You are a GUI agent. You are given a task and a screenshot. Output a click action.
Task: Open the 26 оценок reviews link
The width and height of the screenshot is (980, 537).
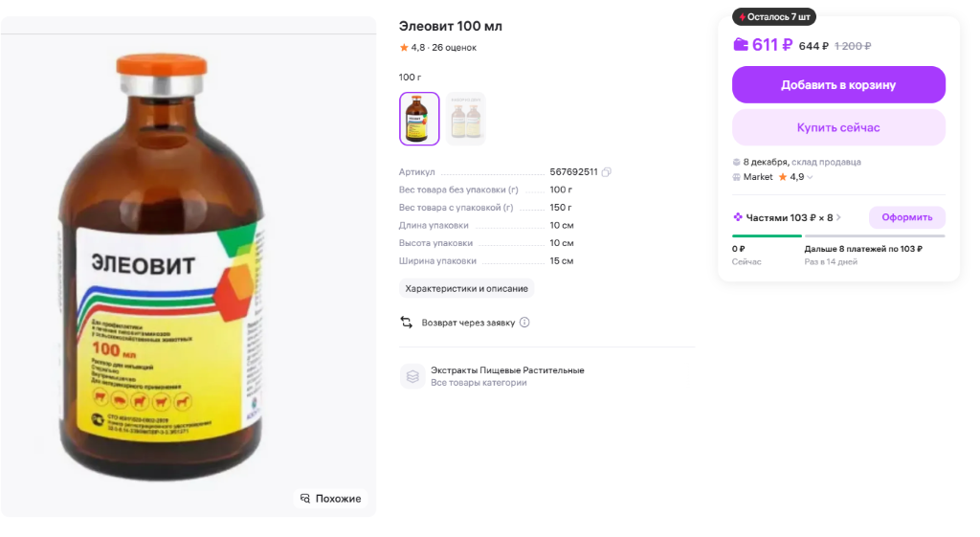click(x=454, y=48)
